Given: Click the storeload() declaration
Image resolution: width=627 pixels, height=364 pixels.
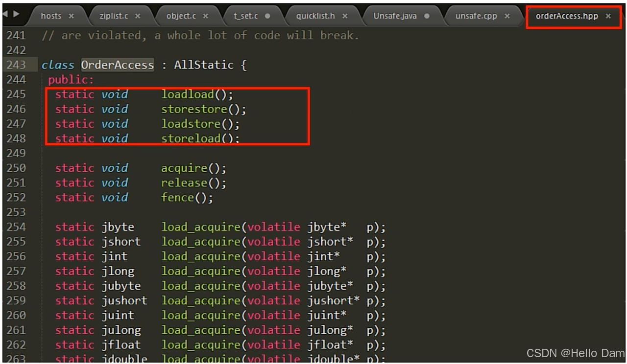Looking at the screenshot, I should pyautogui.click(x=201, y=138).
